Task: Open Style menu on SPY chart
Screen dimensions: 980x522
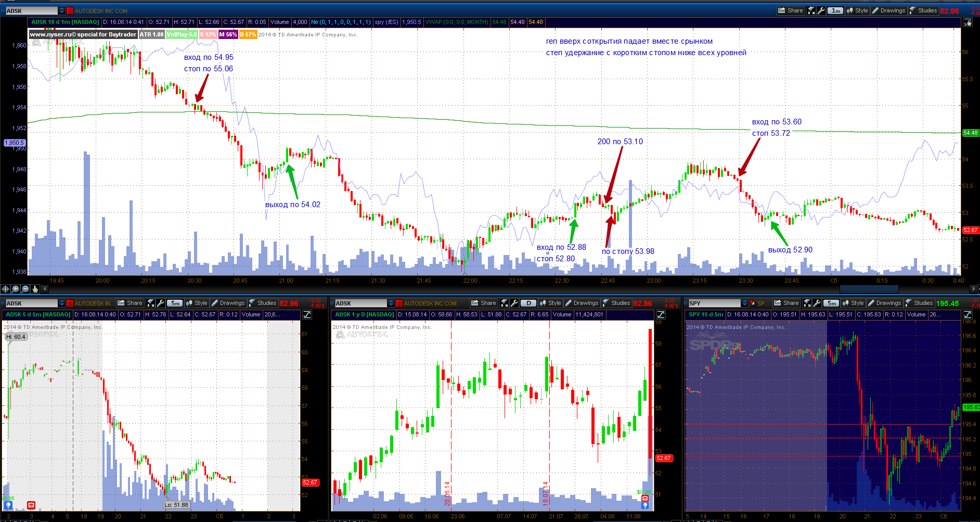Action: [853, 303]
